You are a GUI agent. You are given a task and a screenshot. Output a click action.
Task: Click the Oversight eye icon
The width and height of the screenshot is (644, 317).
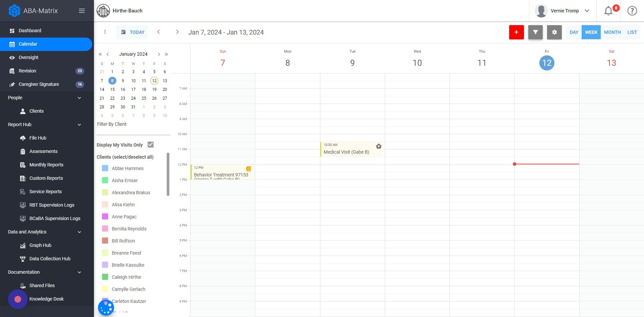tap(12, 58)
